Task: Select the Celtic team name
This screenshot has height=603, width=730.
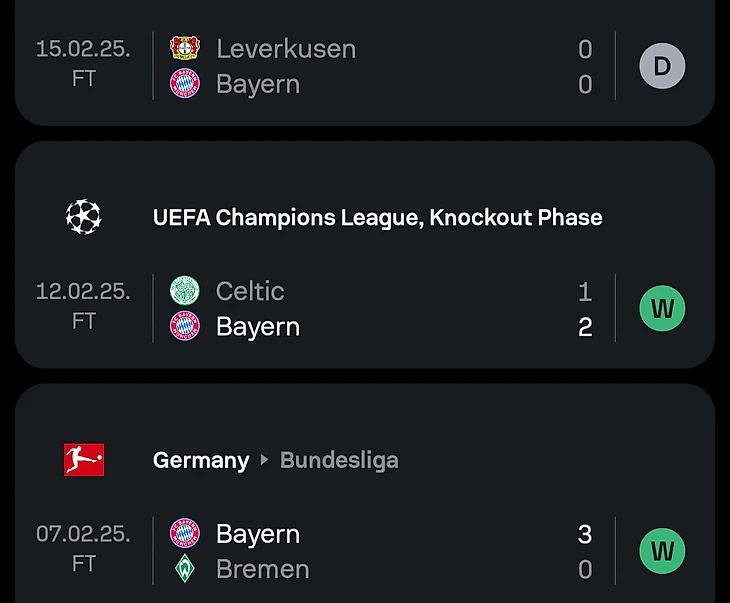Action: (x=250, y=291)
